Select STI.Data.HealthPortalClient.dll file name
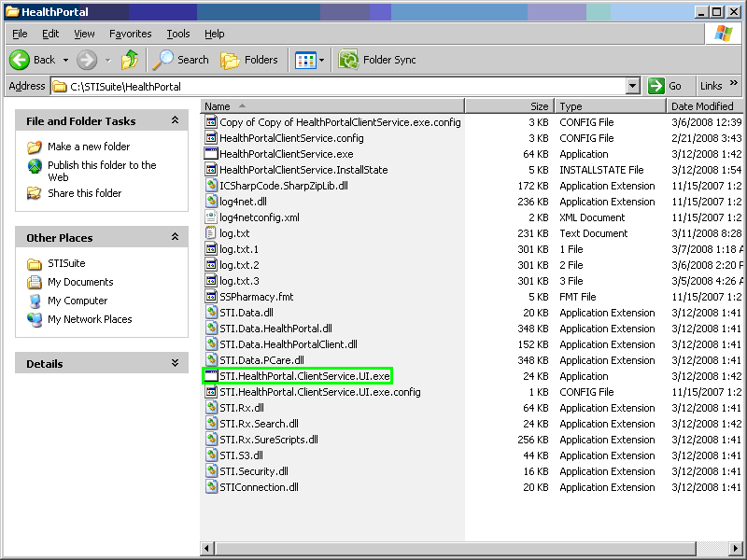 tap(289, 344)
